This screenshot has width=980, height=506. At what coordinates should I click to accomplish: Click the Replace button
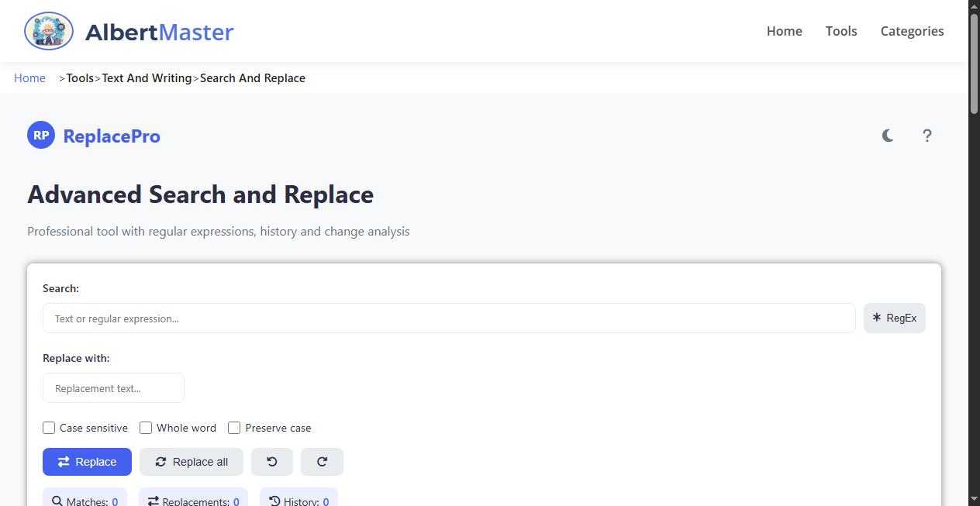tap(87, 461)
